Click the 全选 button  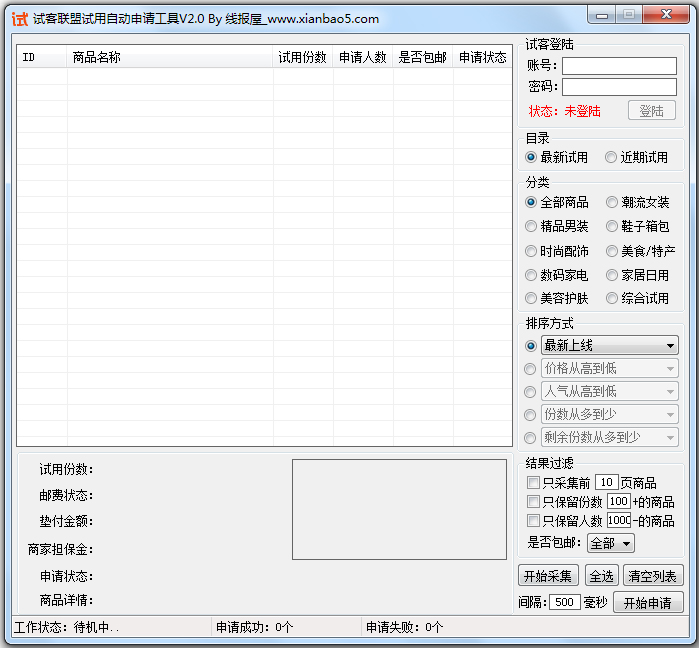pos(601,576)
